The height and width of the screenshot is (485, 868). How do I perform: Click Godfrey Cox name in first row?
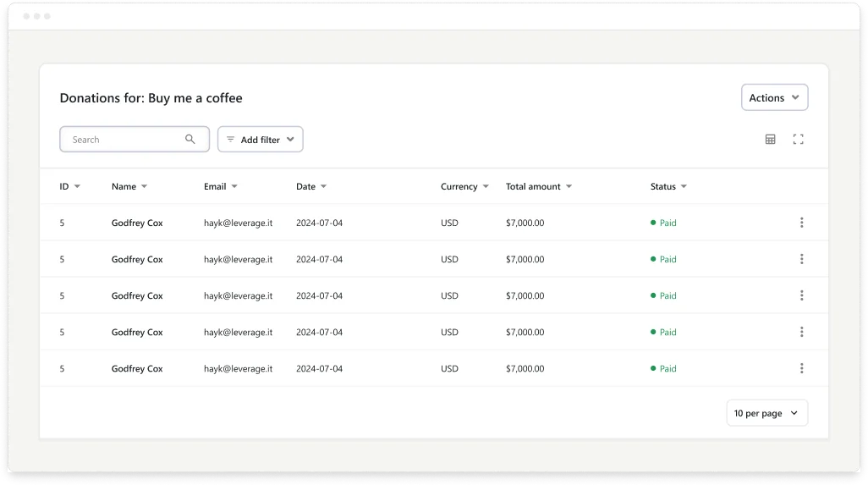coord(137,223)
